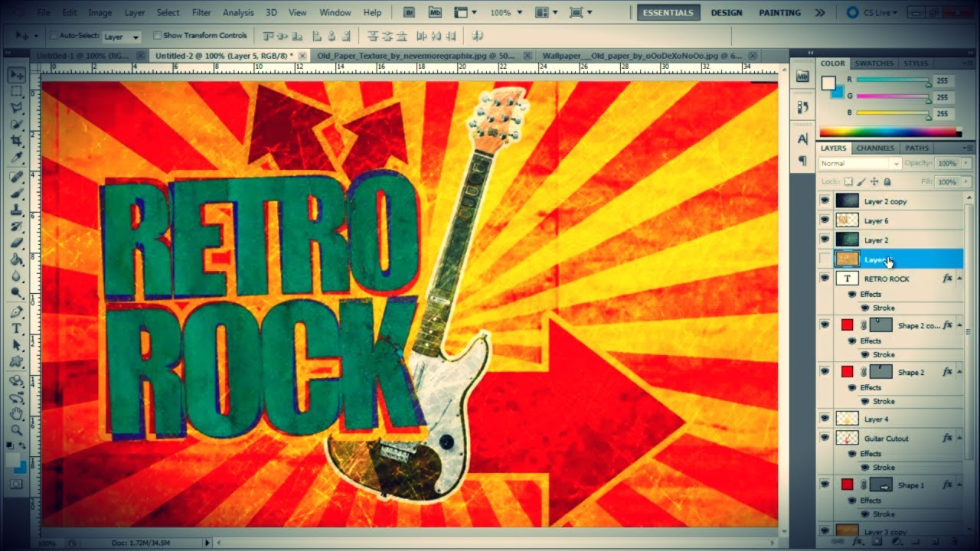Switch to the Channels tab
Image resolution: width=980 pixels, height=551 pixels.
point(875,148)
